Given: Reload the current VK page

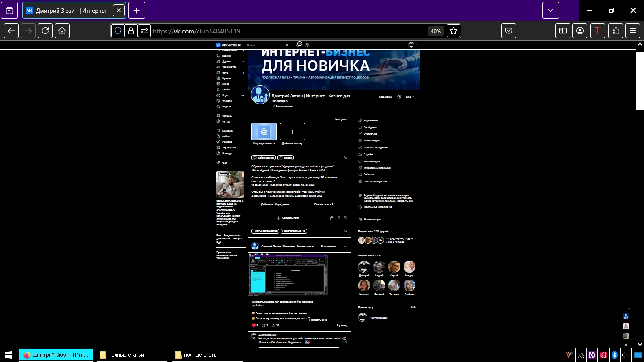Looking at the screenshot, I should pos(45,31).
